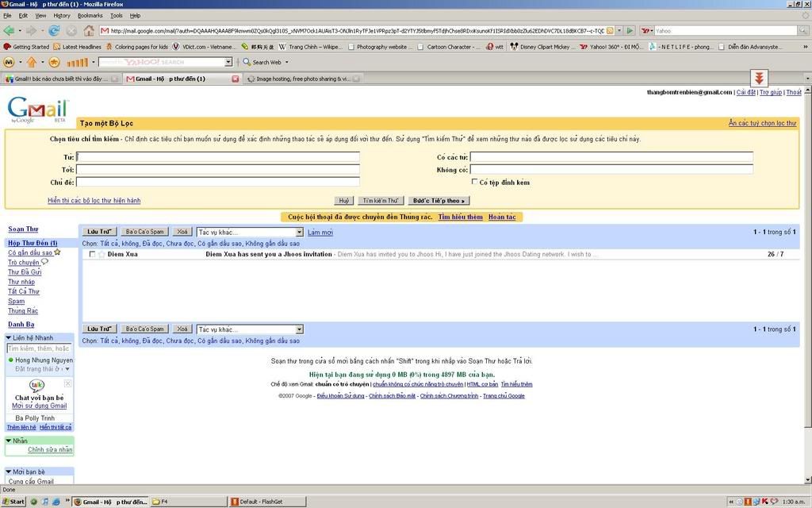This screenshot has width=812, height=508.
Task: Star the Diem Xua message
Action: tap(101, 254)
